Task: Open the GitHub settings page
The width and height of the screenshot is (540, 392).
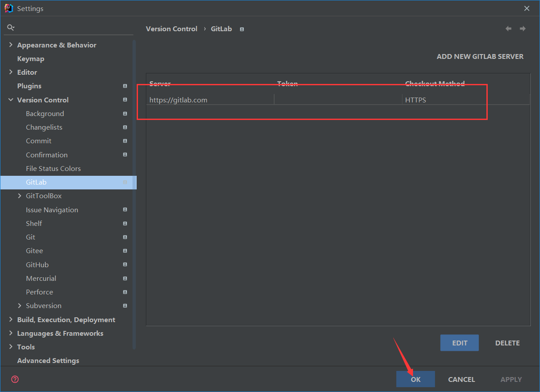Action: tap(37, 265)
